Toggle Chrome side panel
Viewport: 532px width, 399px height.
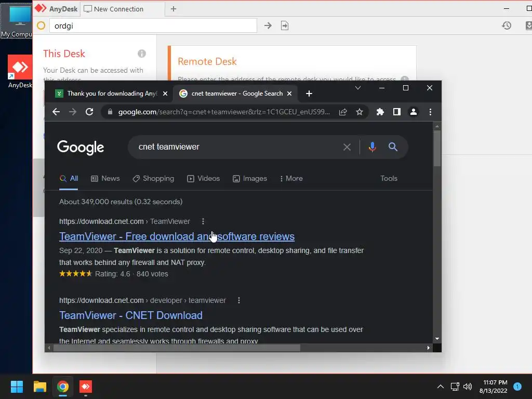(x=396, y=112)
